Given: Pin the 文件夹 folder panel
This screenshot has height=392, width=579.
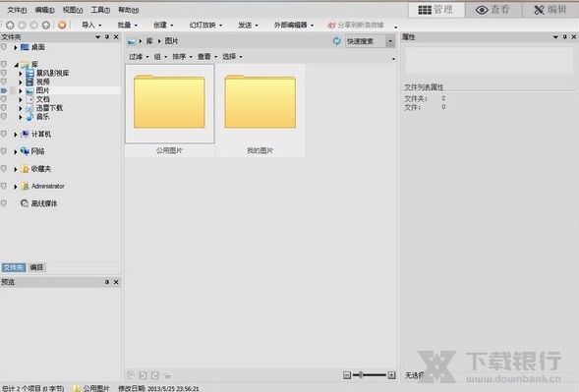Looking at the screenshot, I should tap(107, 37).
